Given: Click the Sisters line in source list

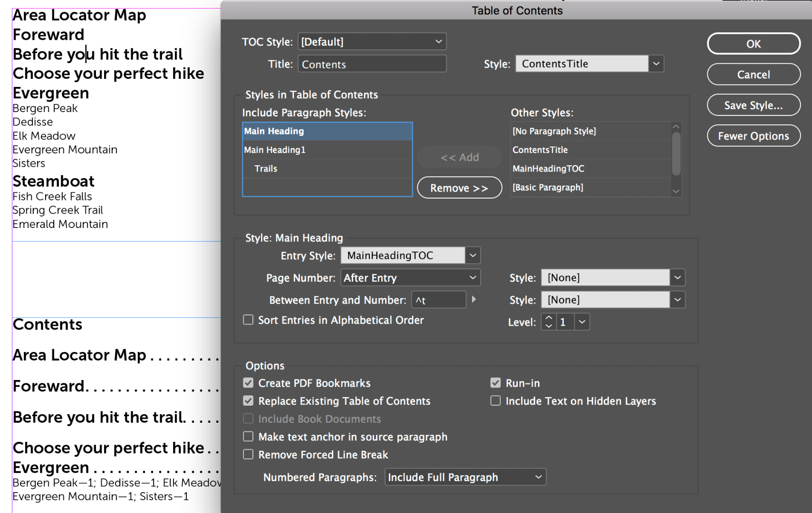Looking at the screenshot, I should click(29, 163).
